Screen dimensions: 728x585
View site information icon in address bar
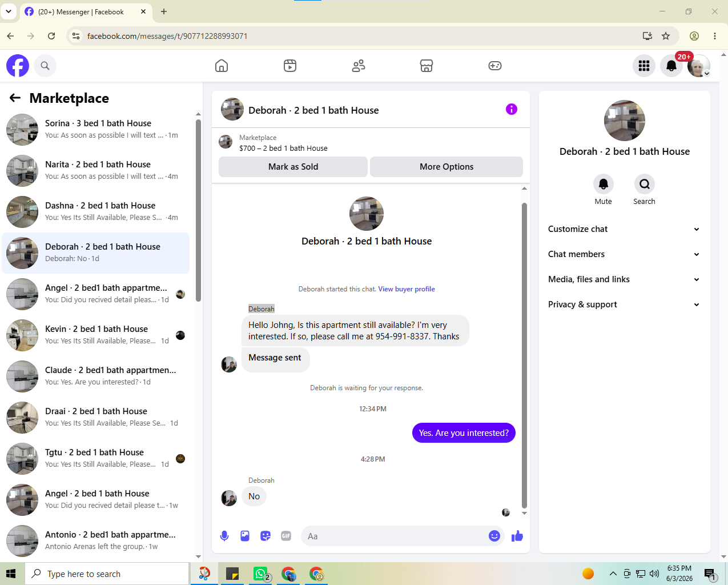coord(75,36)
